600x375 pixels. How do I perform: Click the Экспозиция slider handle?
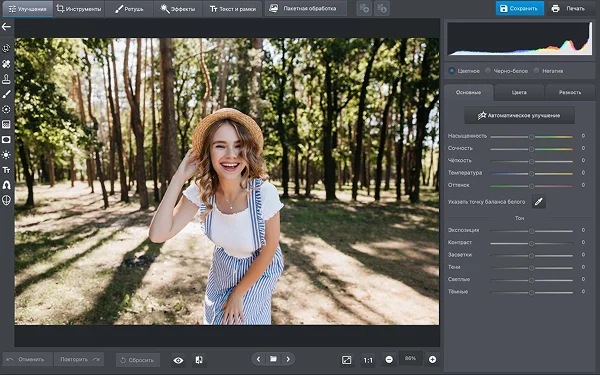click(532, 231)
